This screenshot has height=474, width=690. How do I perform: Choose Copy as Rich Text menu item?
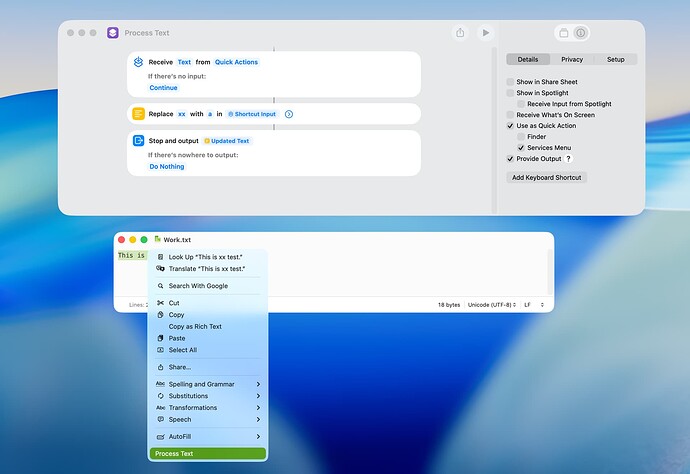(208, 327)
